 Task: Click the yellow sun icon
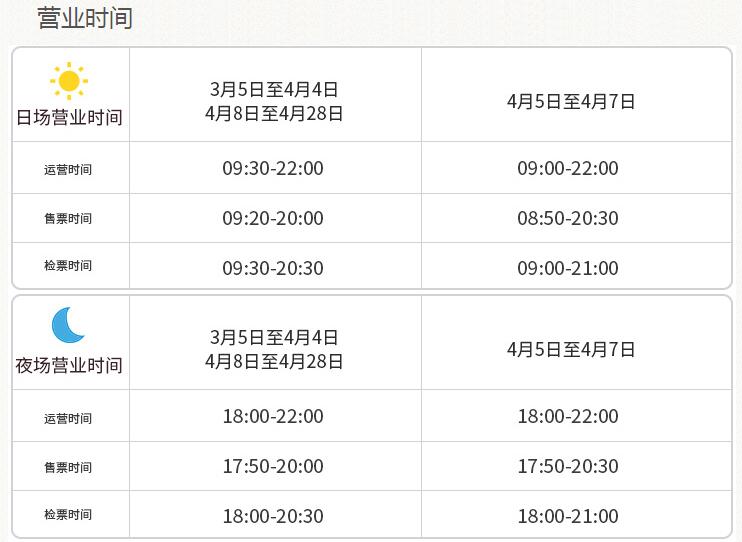coord(69,81)
